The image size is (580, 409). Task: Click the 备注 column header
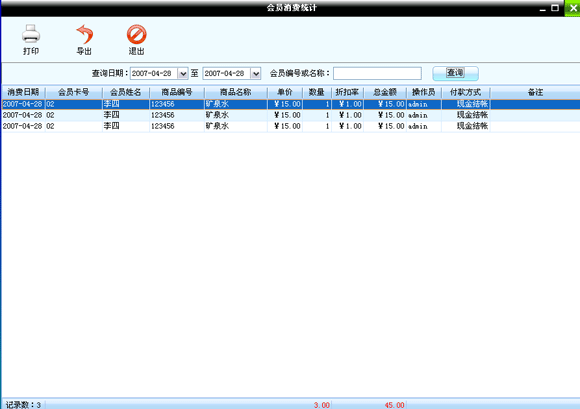[x=535, y=92]
